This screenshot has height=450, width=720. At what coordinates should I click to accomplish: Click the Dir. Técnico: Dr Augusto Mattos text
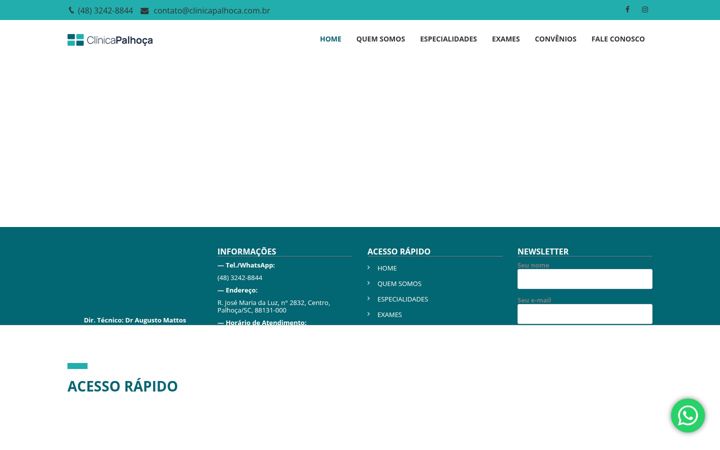135,320
